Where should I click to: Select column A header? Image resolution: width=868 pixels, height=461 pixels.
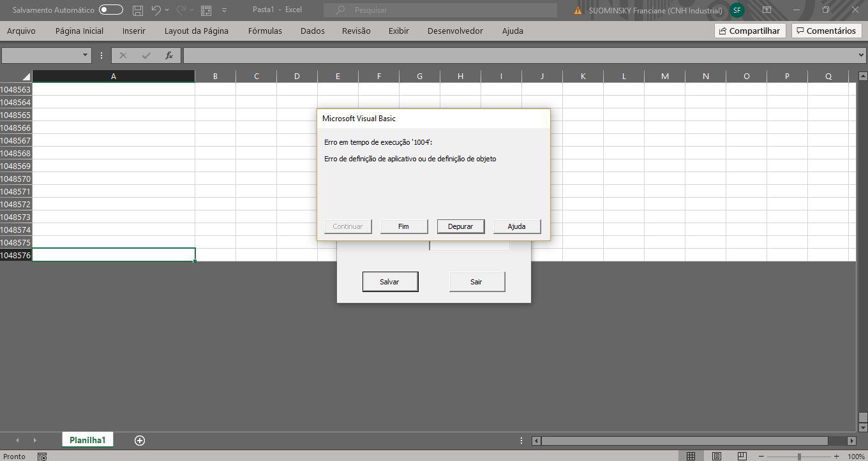coord(114,76)
